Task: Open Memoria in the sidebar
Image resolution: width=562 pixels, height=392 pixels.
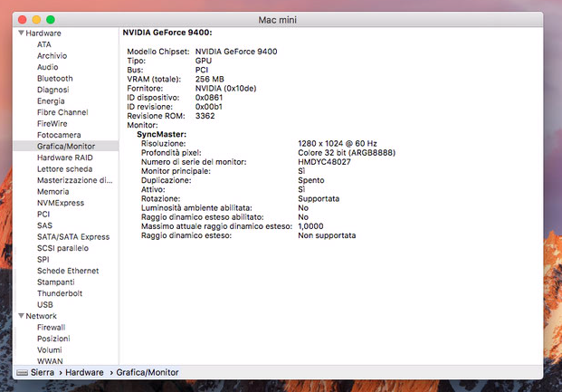Action: [x=53, y=192]
